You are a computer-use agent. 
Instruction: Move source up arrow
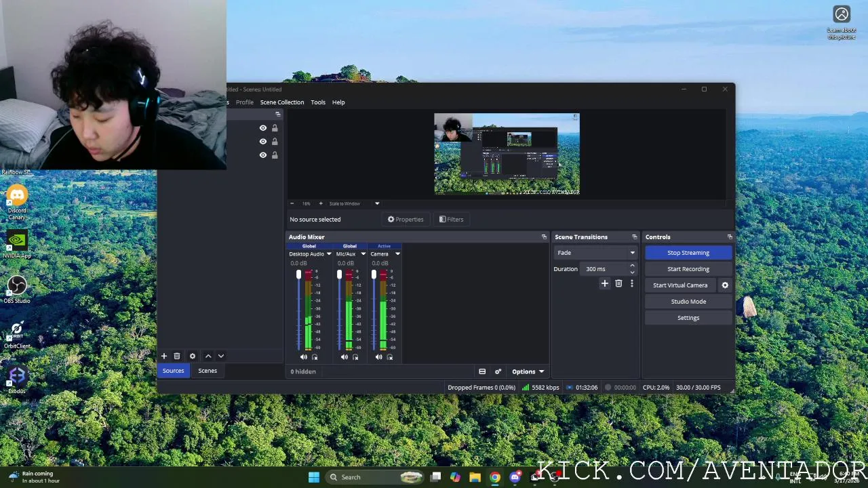tap(208, 356)
